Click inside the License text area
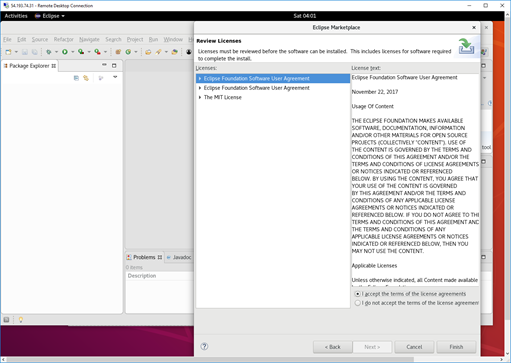The height and width of the screenshot is (363, 511). [x=415, y=180]
